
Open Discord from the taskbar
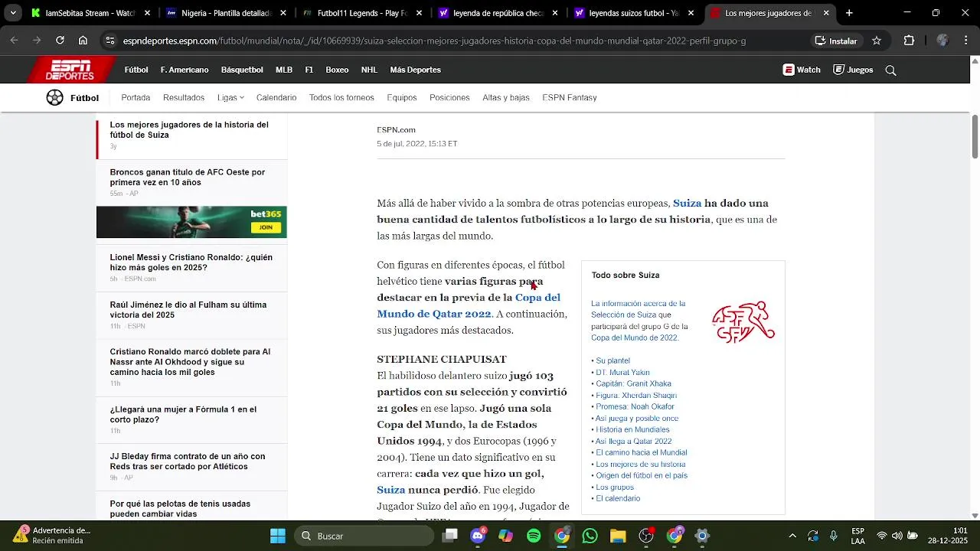[479, 536]
